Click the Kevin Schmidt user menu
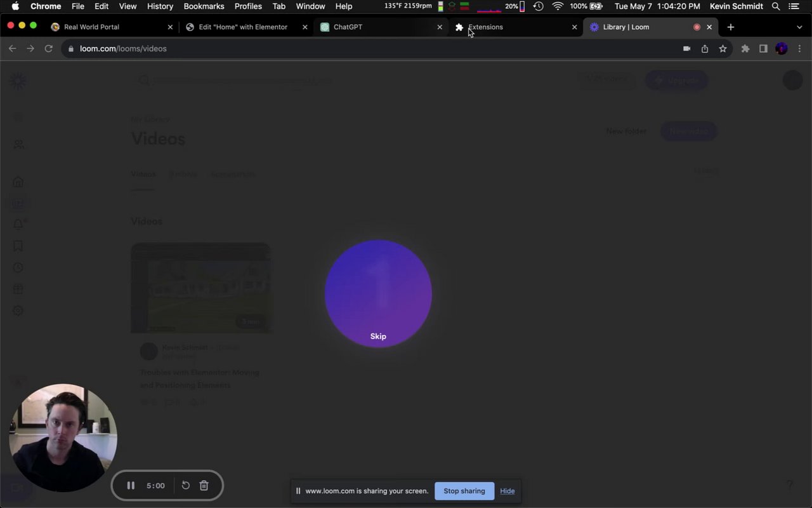Viewport: 812px width, 508px height. 737,6
